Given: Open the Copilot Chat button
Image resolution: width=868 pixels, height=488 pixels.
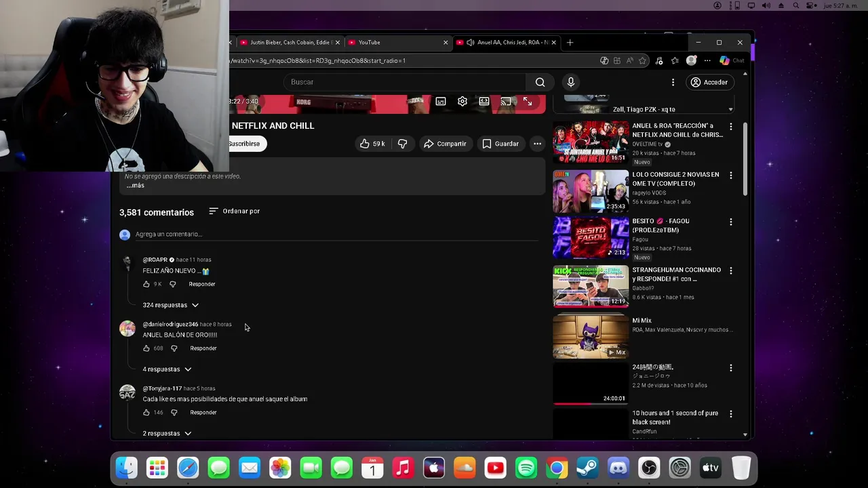Looking at the screenshot, I should coord(732,60).
